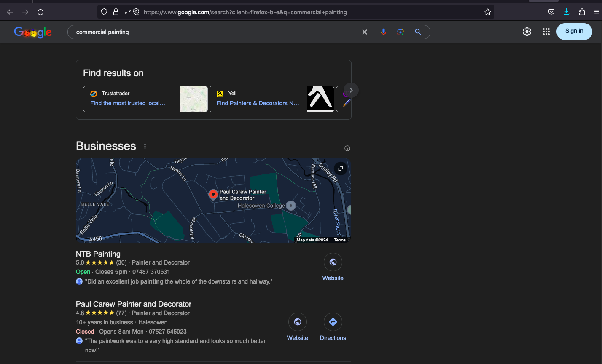This screenshot has width=602, height=364.
Task: Open Firefox downloads panel
Action: coord(566,12)
